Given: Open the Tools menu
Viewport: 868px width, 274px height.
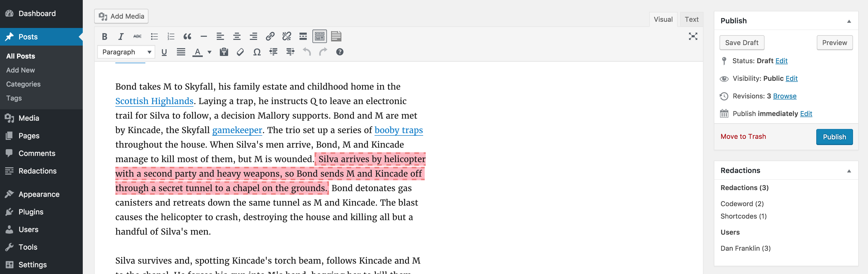Looking at the screenshot, I should click(41, 247).
